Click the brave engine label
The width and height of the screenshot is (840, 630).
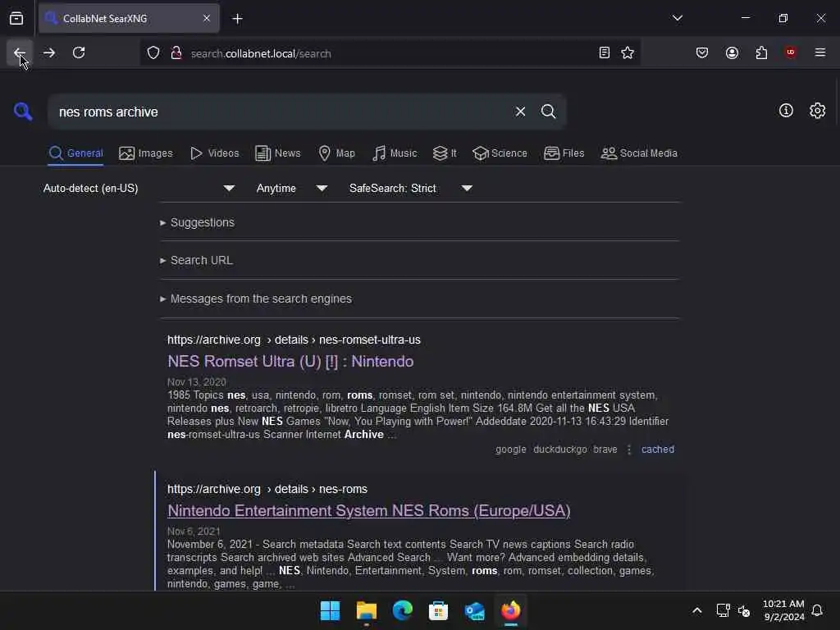coord(605,450)
